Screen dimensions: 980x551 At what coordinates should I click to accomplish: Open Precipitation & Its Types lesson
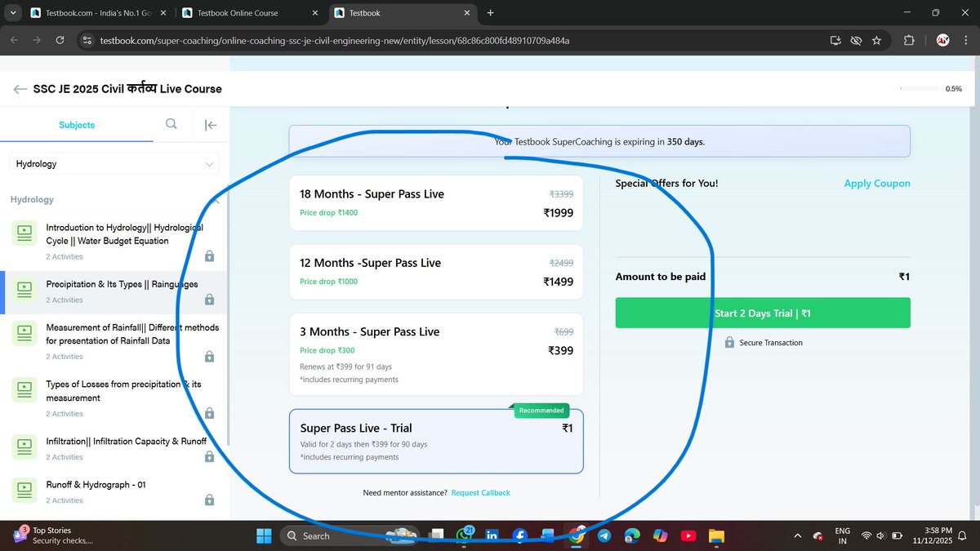pyautogui.click(x=114, y=291)
